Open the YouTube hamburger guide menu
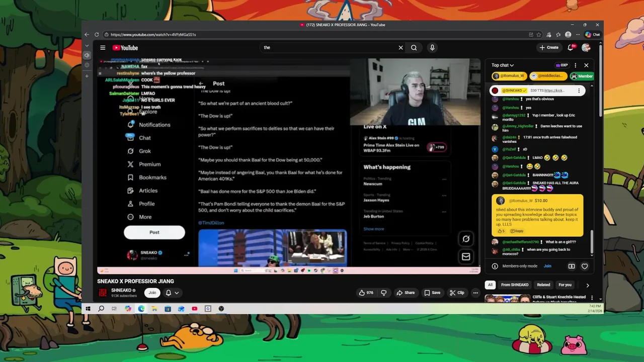 [103, 48]
